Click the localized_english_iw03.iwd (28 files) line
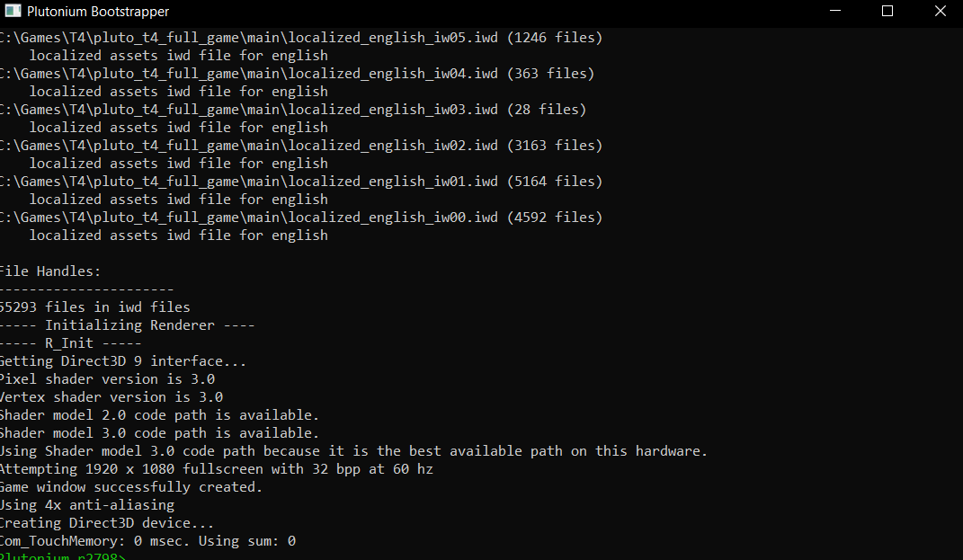 tap(293, 110)
